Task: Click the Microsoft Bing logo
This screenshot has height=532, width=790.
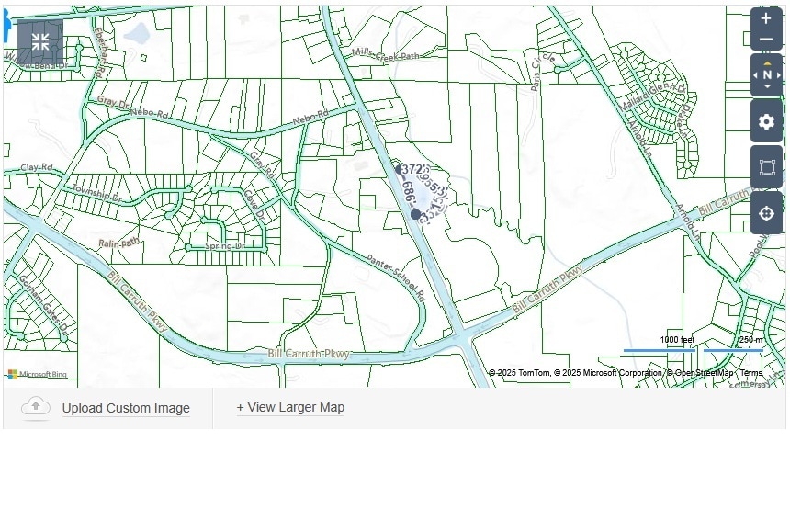Action: [x=38, y=374]
